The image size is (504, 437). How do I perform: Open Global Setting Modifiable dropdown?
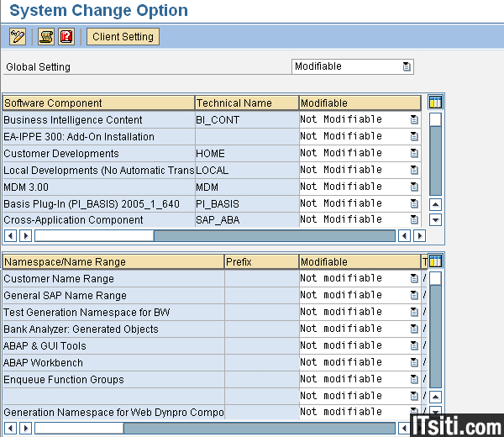(x=407, y=66)
